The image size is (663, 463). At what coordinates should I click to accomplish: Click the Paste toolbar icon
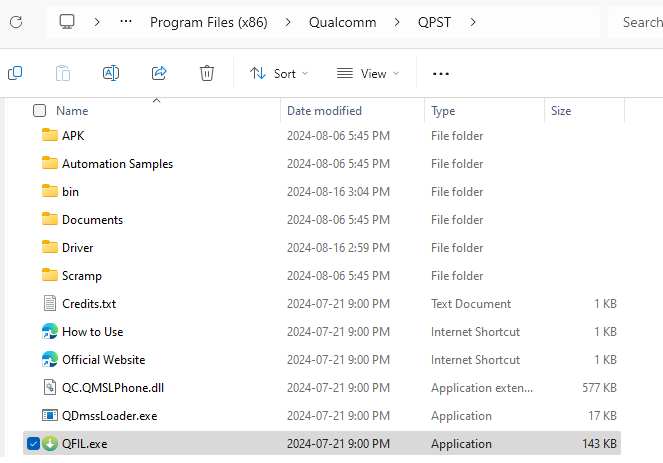(63, 73)
